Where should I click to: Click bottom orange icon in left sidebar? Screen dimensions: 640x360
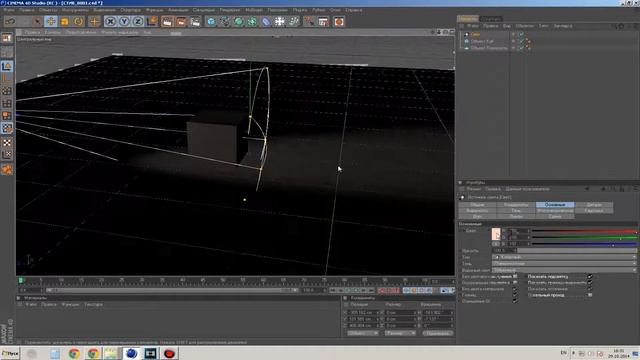[x=7, y=169]
